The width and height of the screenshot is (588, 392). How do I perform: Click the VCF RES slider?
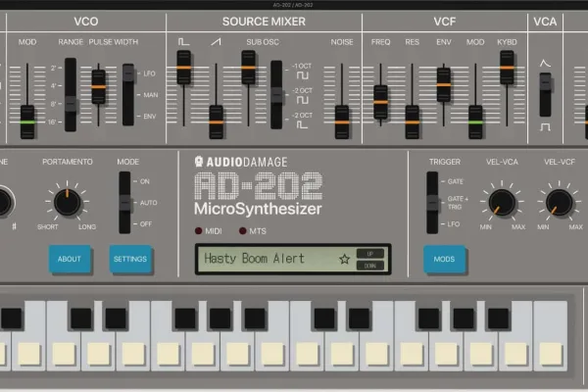click(x=413, y=122)
